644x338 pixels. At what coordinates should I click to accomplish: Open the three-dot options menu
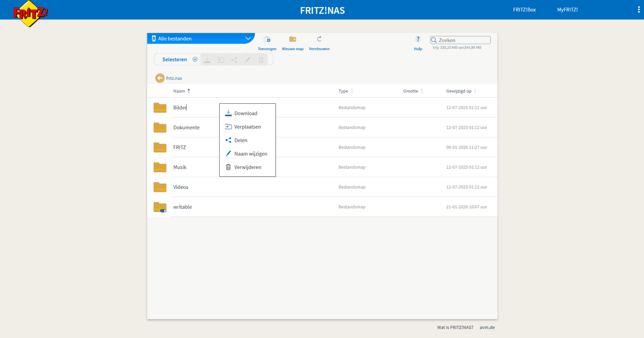click(638, 9)
